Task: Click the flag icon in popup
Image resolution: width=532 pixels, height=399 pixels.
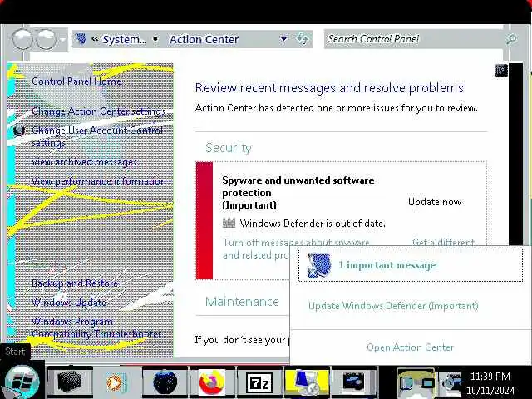Action: 319,265
